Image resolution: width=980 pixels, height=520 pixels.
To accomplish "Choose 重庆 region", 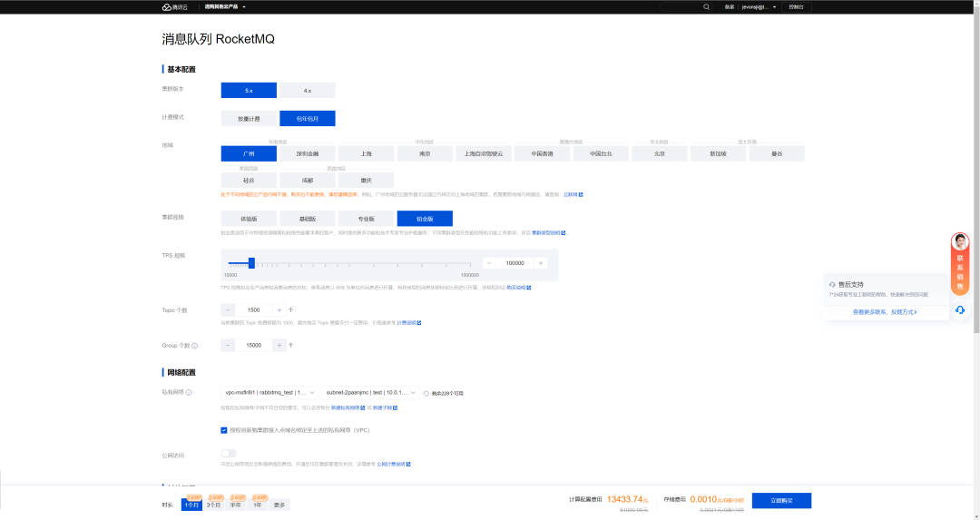I will tap(367, 180).
